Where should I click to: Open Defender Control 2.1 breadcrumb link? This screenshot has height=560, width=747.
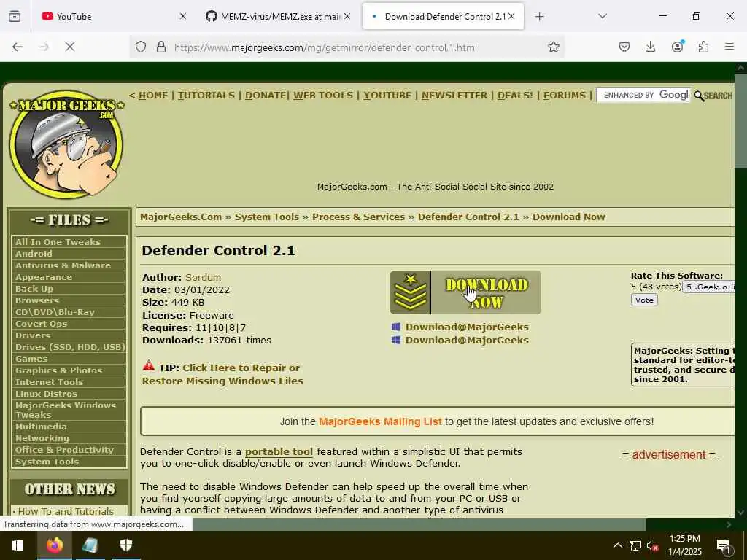pos(468,217)
